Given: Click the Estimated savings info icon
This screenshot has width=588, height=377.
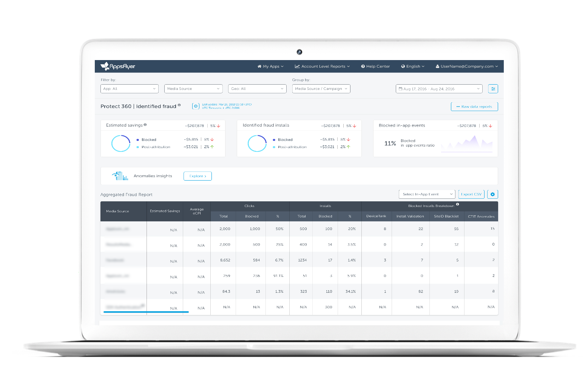Looking at the screenshot, I should [x=145, y=125].
